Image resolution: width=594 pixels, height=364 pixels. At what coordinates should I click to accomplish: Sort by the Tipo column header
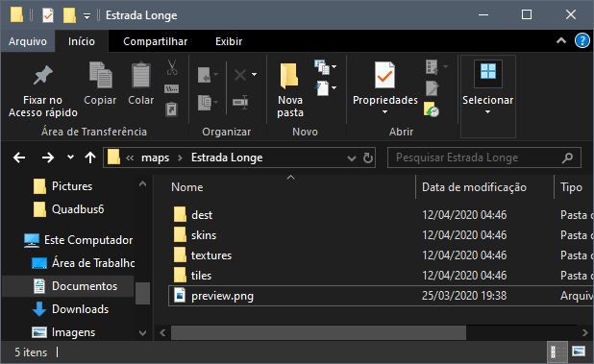pyautogui.click(x=571, y=187)
